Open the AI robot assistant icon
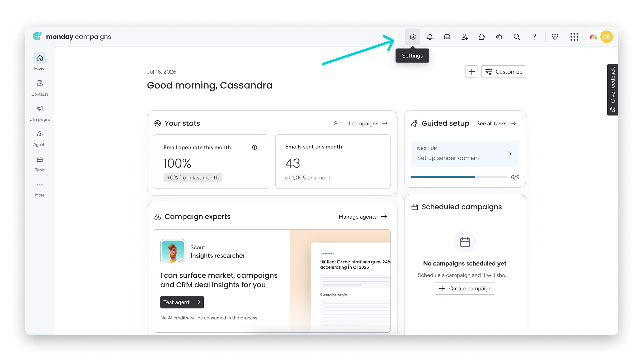Image resolution: width=644 pixels, height=362 pixels. (499, 37)
